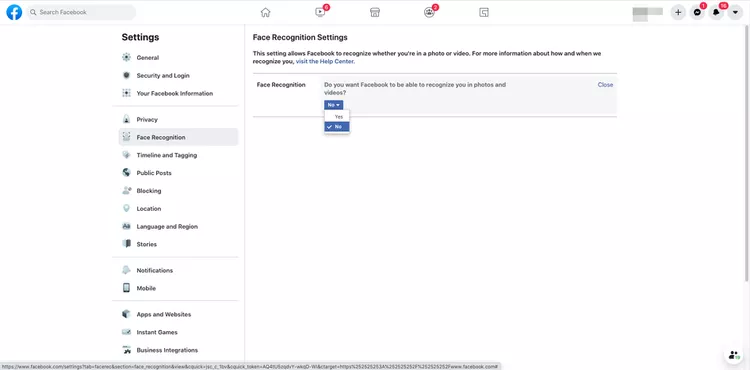Viewport: 750px width, 370px height.
Task: Click the Face Recognition Settings heading
Action: [x=300, y=37]
